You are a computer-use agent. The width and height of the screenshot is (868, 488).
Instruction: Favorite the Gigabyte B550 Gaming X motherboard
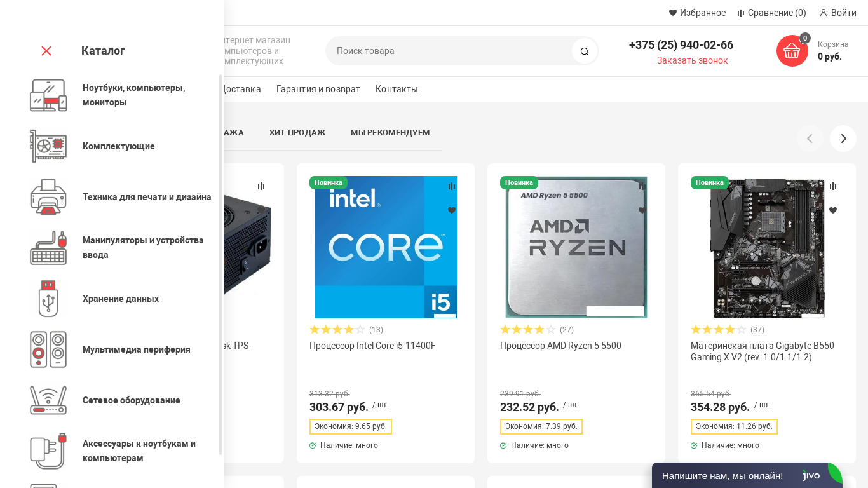pyautogui.click(x=833, y=210)
